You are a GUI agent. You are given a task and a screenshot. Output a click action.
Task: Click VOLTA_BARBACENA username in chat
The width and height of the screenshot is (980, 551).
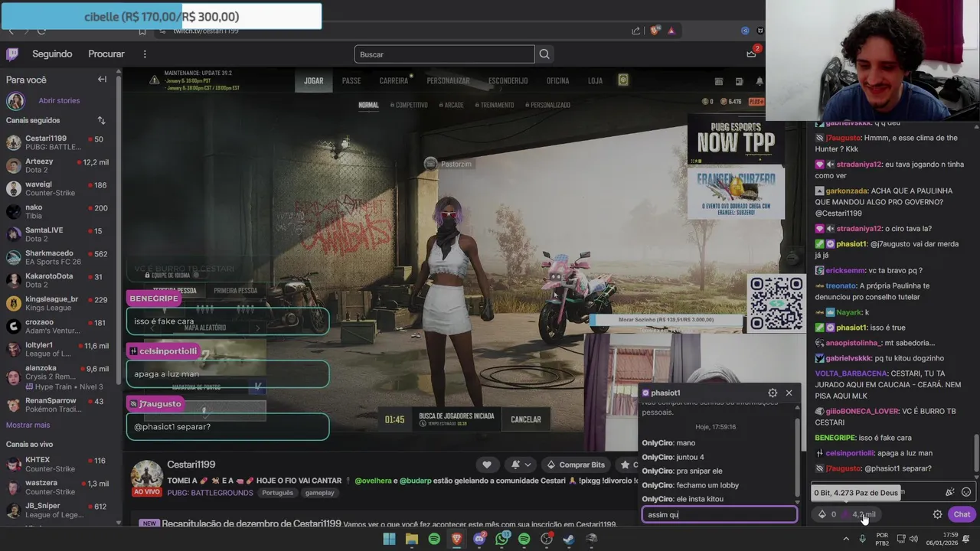pos(851,373)
